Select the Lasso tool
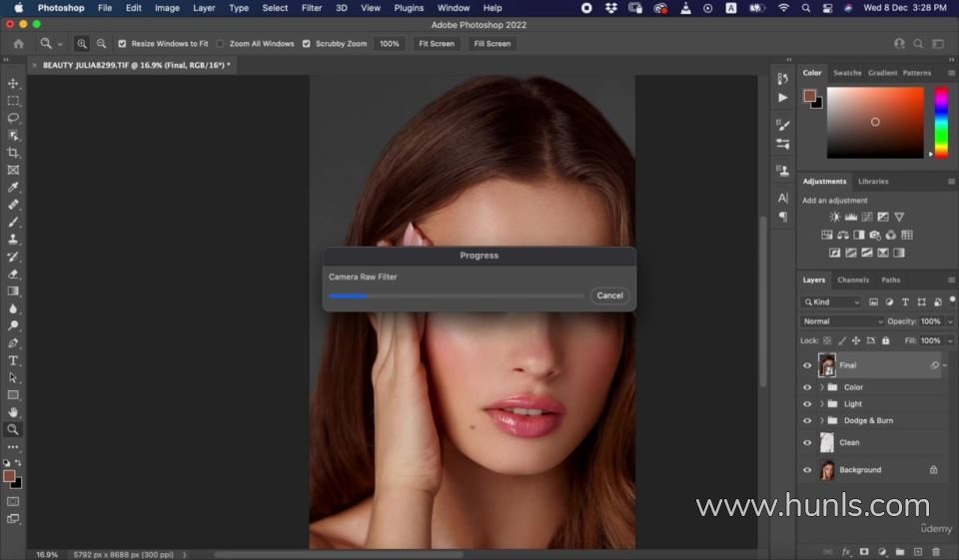The width and height of the screenshot is (959, 560). coord(13,118)
